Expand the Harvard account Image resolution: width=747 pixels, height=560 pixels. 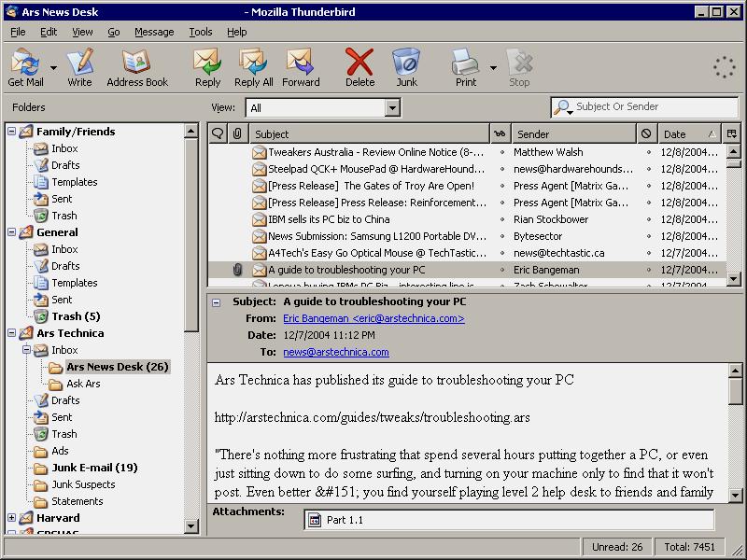tap(12, 518)
